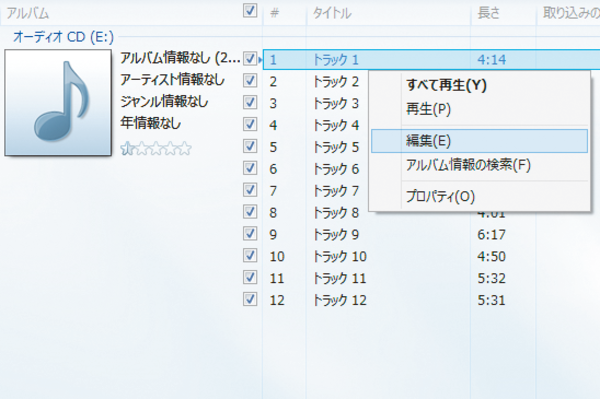The image size is (600, 399).
Task: Click ジャンル情報なし genre text
Action: click(x=164, y=102)
